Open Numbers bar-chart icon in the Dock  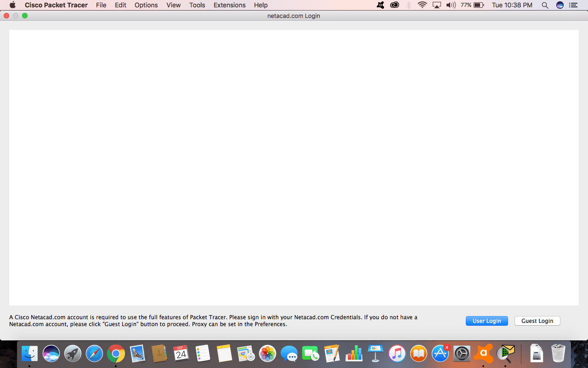click(x=354, y=353)
